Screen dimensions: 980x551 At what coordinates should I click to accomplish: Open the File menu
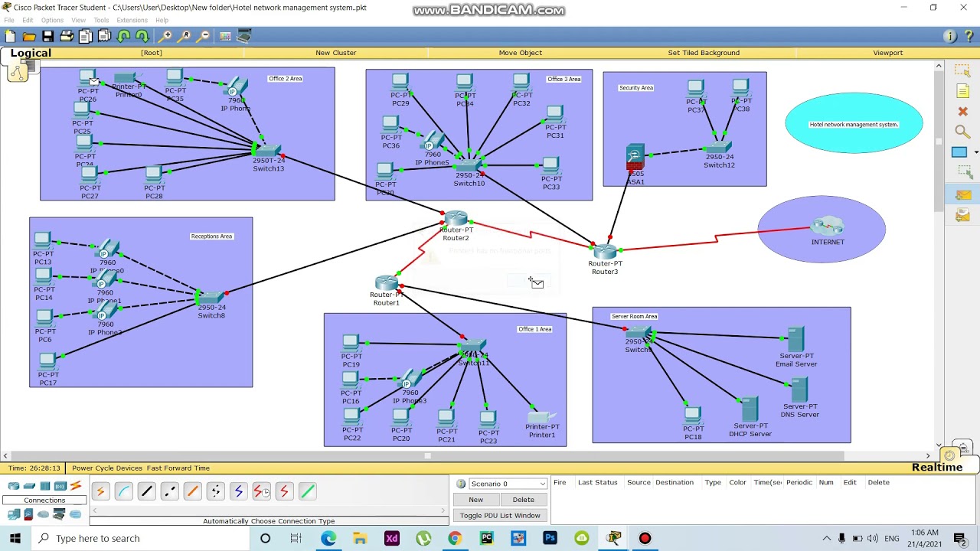pyautogui.click(x=9, y=20)
